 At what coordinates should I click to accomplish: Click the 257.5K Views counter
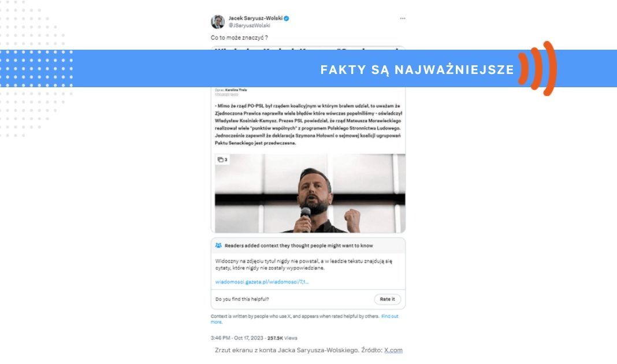(283, 338)
